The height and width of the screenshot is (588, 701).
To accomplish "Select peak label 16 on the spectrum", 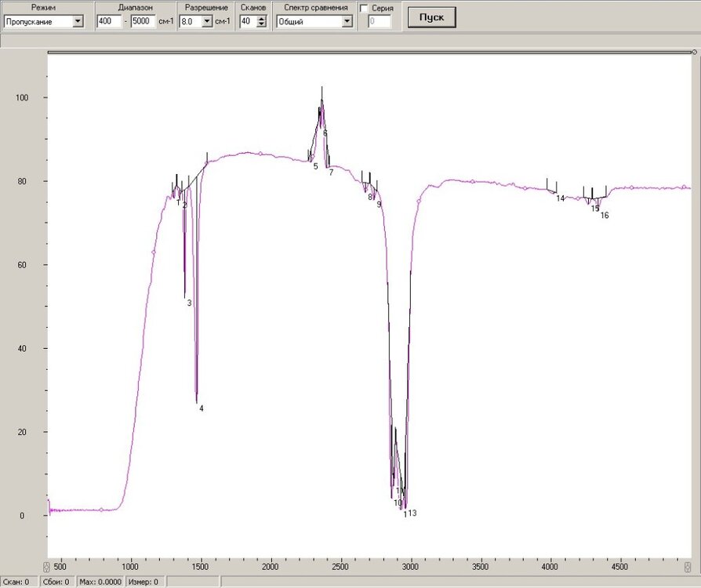I will (605, 215).
